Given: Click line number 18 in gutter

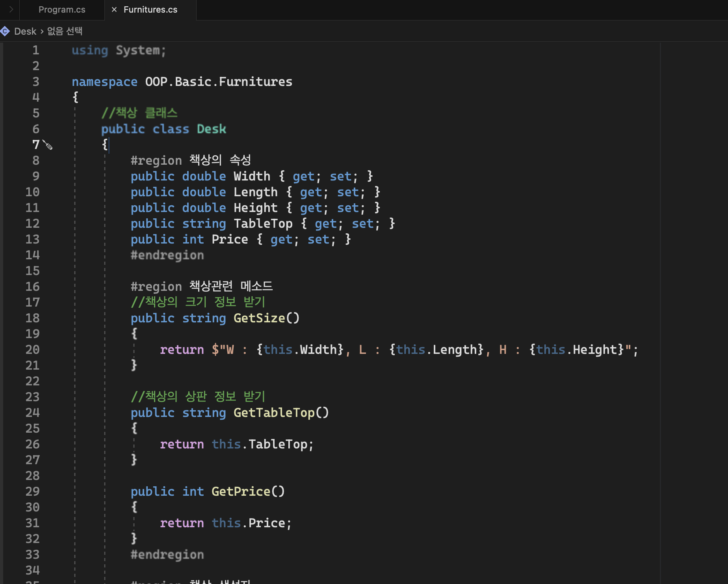Looking at the screenshot, I should tap(32, 318).
